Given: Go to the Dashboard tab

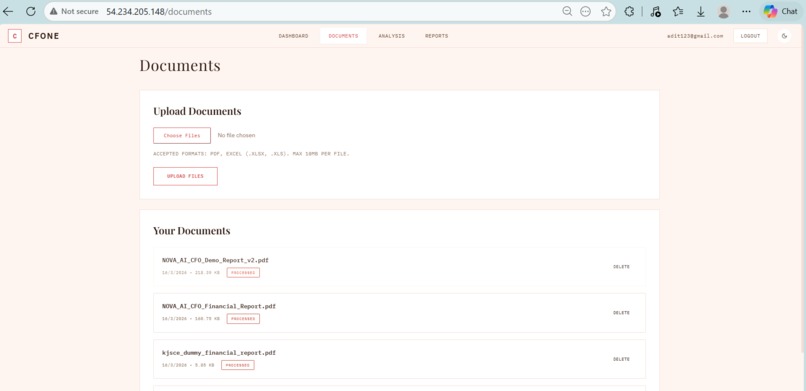Looking at the screenshot, I should [294, 36].
